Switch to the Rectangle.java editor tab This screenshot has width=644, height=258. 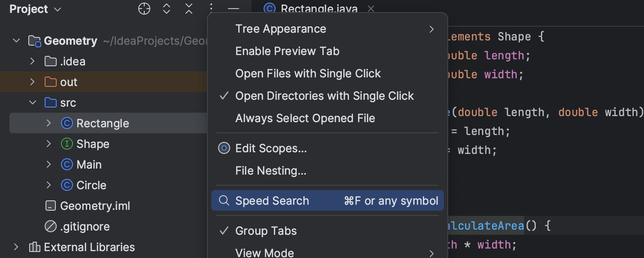tap(317, 9)
